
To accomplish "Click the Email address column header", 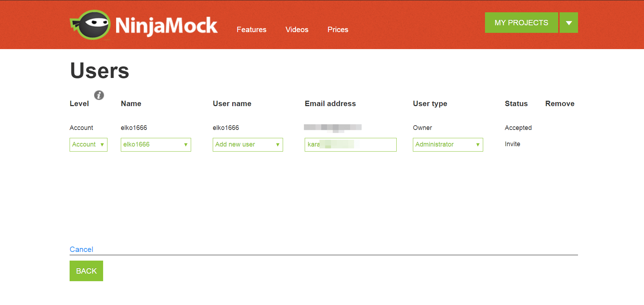I will click(x=330, y=104).
